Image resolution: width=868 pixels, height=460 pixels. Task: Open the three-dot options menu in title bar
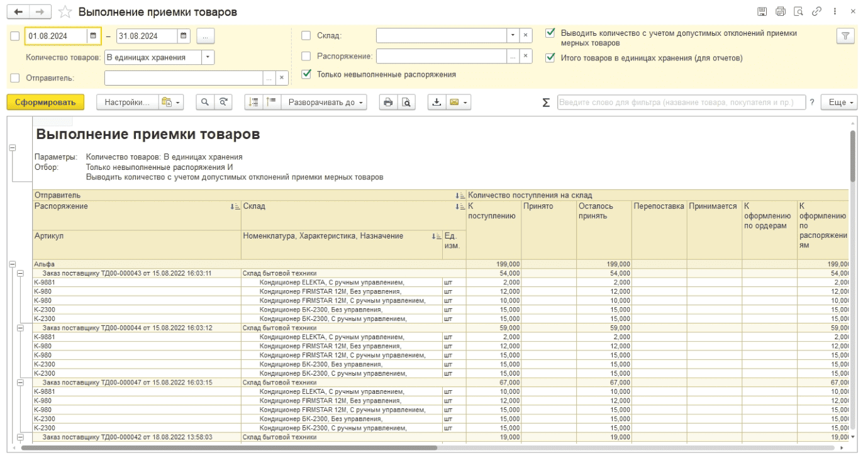835,12
